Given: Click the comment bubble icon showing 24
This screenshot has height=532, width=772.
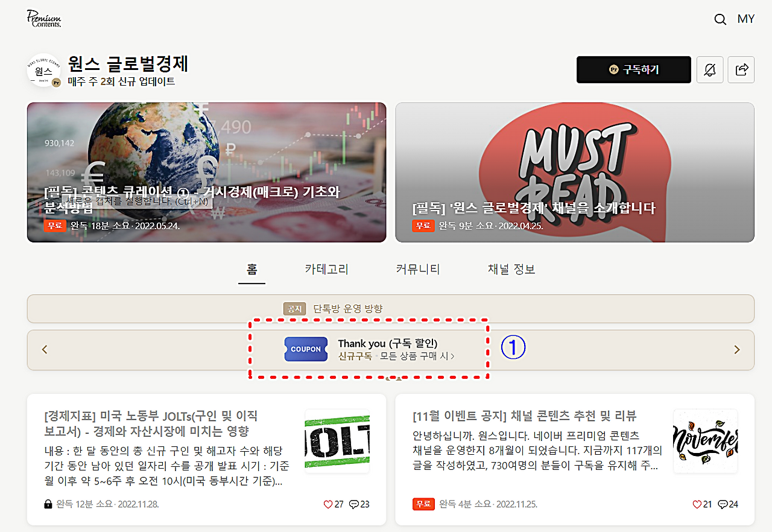Looking at the screenshot, I should pyautogui.click(x=723, y=504).
